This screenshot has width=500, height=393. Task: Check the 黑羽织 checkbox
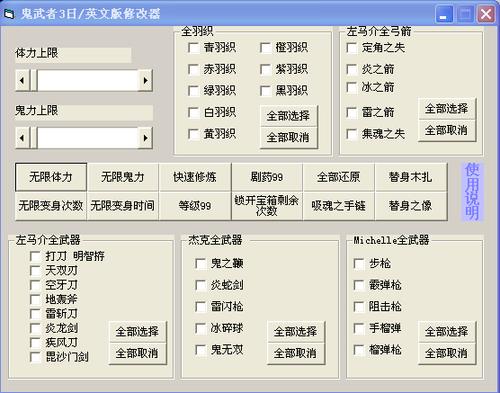(265, 91)
